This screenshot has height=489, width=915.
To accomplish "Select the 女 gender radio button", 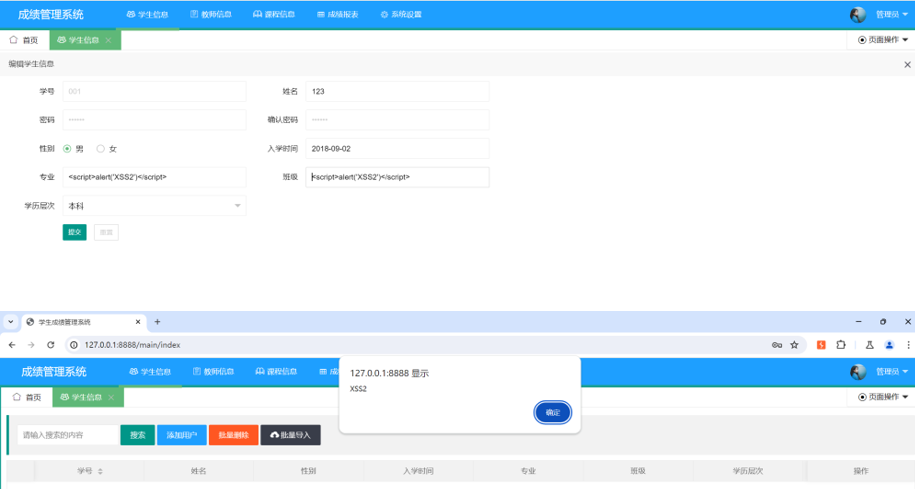I will [x=100, y=149].
